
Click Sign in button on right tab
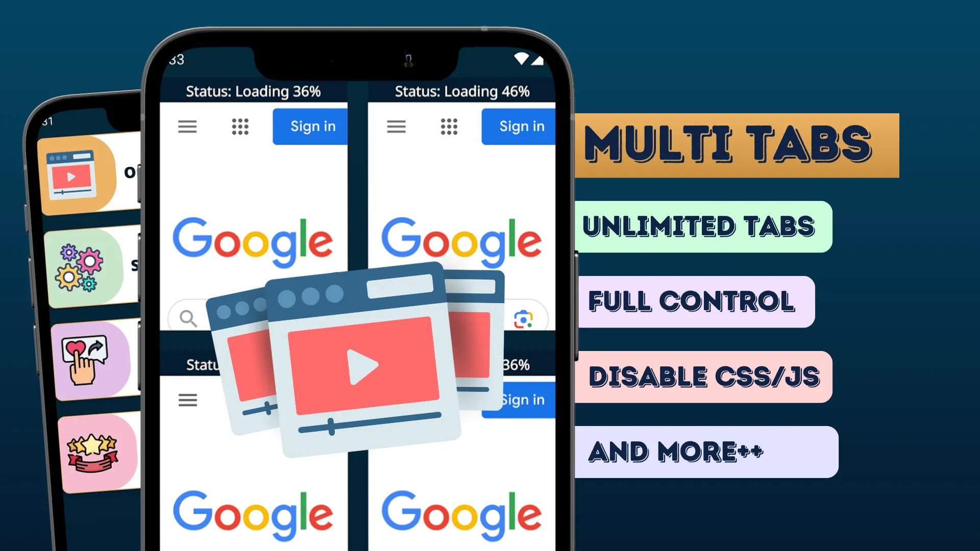pyautogui.click(x=522, y=125)
